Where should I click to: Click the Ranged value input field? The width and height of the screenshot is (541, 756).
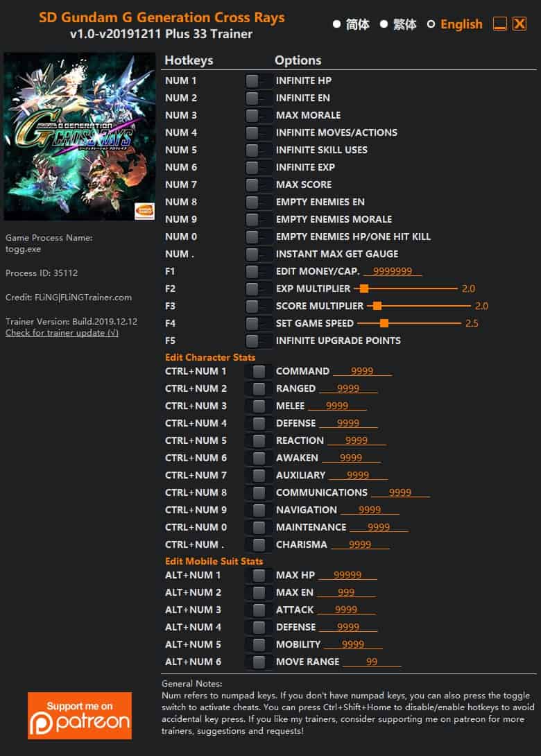tap(348, 388)
